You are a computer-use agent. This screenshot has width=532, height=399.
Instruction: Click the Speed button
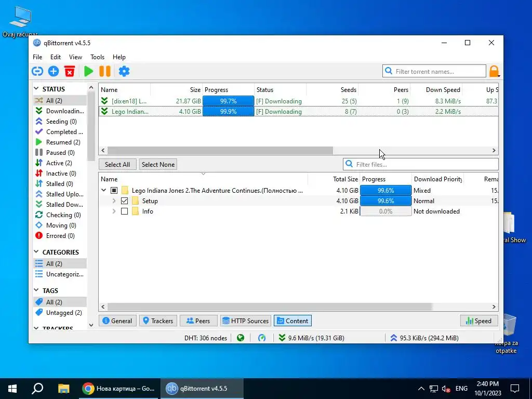click(478, 321)
